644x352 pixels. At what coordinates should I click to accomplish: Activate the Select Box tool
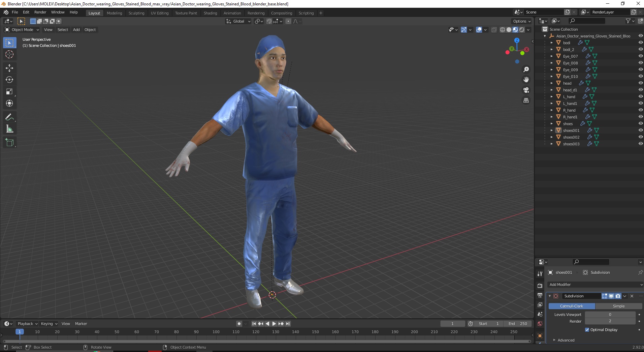click(x=9, y=43)
